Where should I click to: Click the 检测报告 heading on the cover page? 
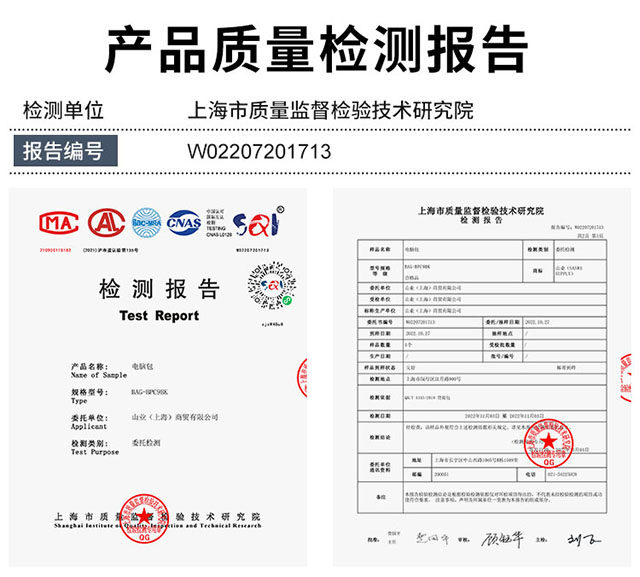pos(159,289)
